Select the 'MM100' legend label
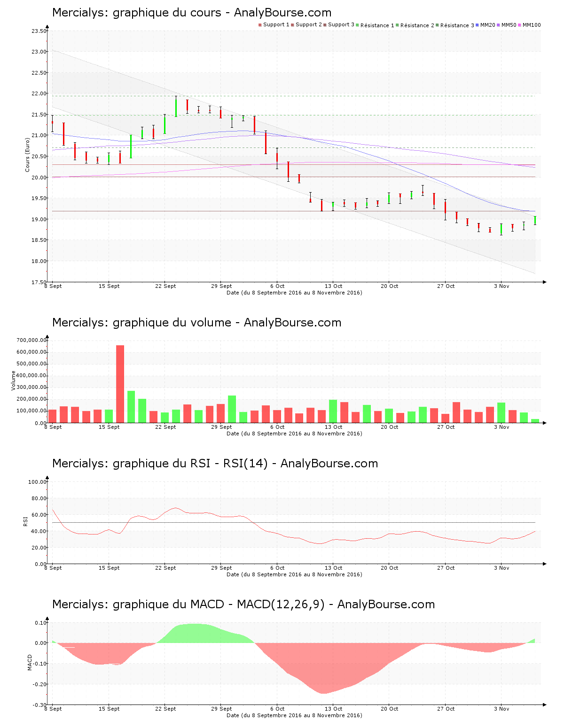 (532, 25)
